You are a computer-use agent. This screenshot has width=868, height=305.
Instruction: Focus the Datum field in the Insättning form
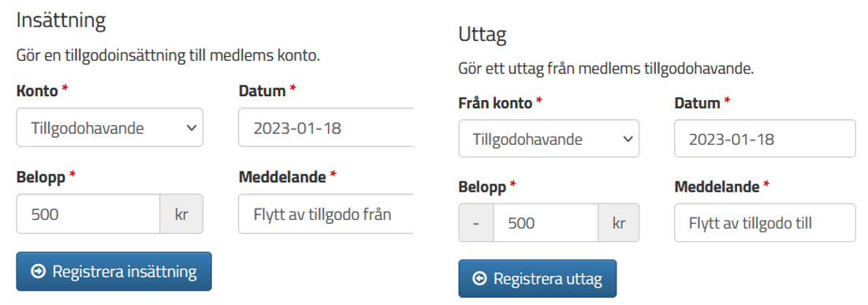tap(326, 128)
